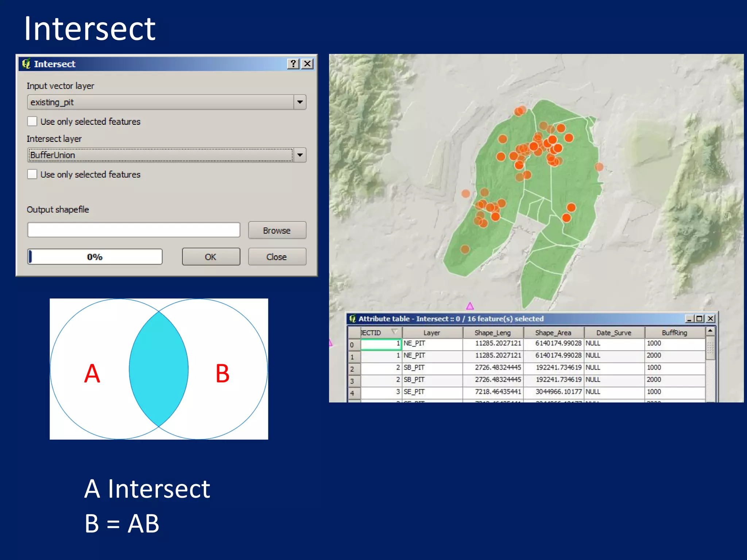Click the Shape_Area column header

[x=553, y=332]
